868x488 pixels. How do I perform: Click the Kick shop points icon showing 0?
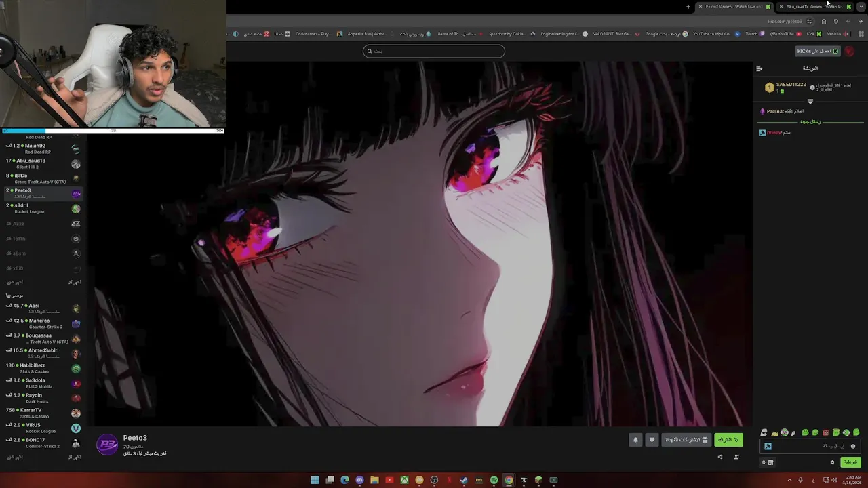[x=768, y=462]
